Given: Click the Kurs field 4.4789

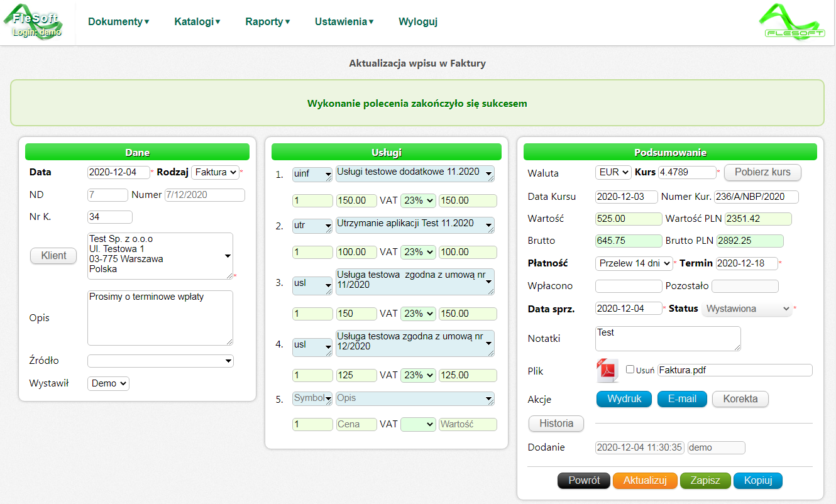Looking at the screenshot, I should (686, 172).
